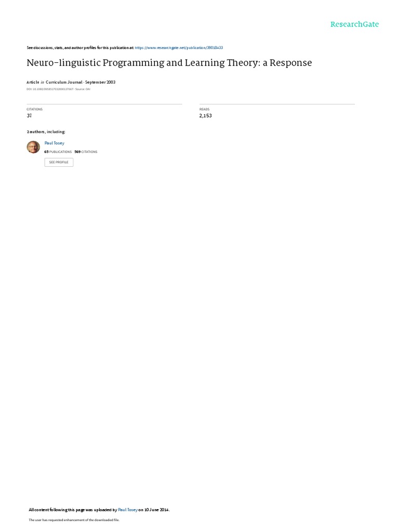The width and height of the screenshot is (399, 532).
Task: Click the Reads count 2,153
Action: 206,116
